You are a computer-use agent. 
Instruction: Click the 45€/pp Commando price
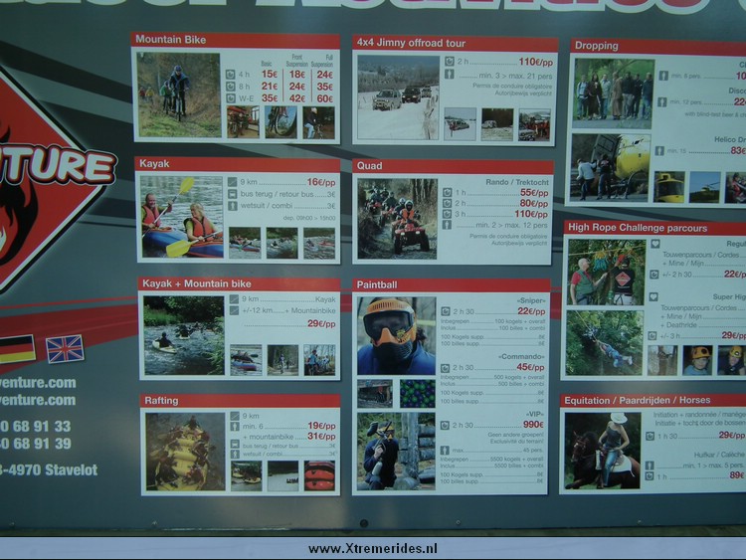pyautogui.click(x=530, y=367)
